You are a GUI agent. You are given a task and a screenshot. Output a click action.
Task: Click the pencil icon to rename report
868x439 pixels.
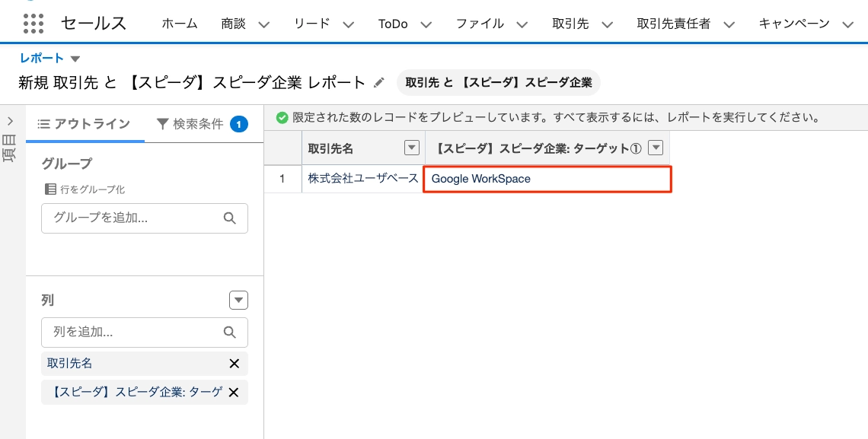click(379, 82)
